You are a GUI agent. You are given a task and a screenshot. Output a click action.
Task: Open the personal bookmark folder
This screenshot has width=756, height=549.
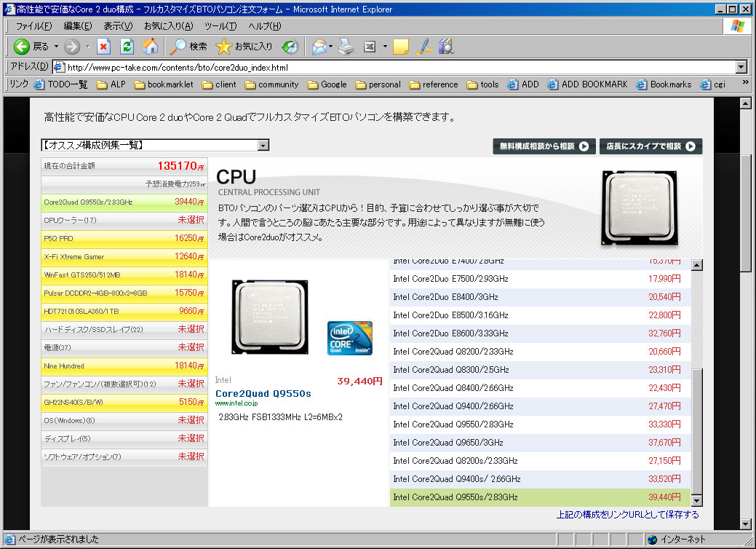(378, 84)
